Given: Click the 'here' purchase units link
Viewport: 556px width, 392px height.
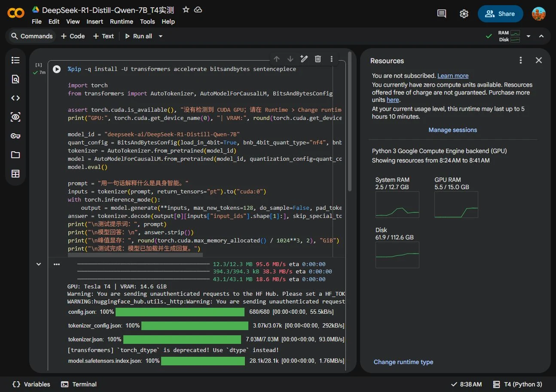Looking at the screenshot, I should [x=393, y=100].
